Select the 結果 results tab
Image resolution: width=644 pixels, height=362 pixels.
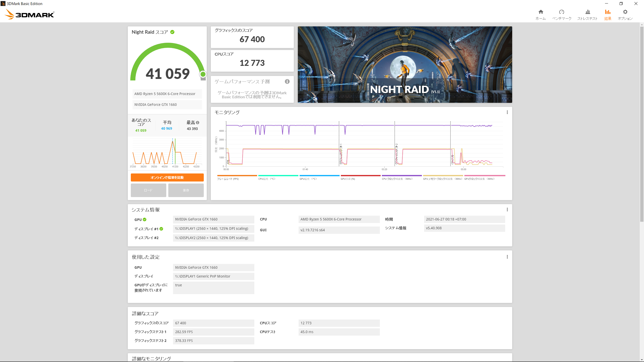pyautogui.click(x=608, y=15)
